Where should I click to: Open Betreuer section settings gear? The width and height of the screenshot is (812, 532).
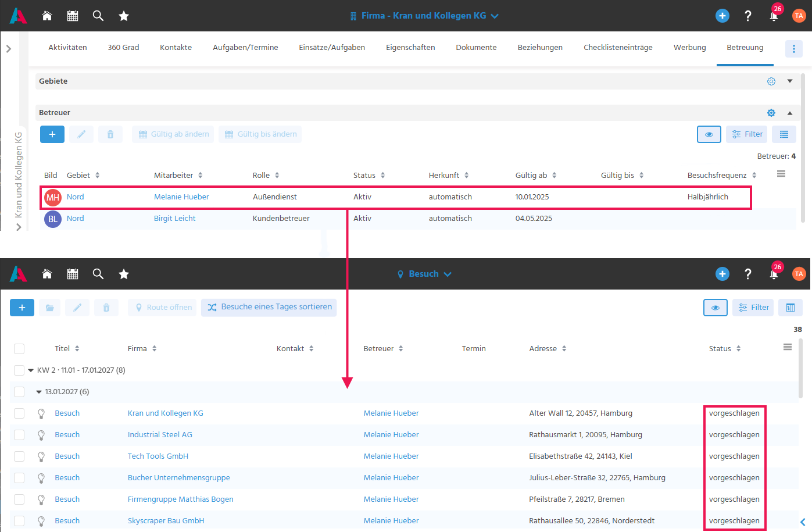click(x=771, y=113)
